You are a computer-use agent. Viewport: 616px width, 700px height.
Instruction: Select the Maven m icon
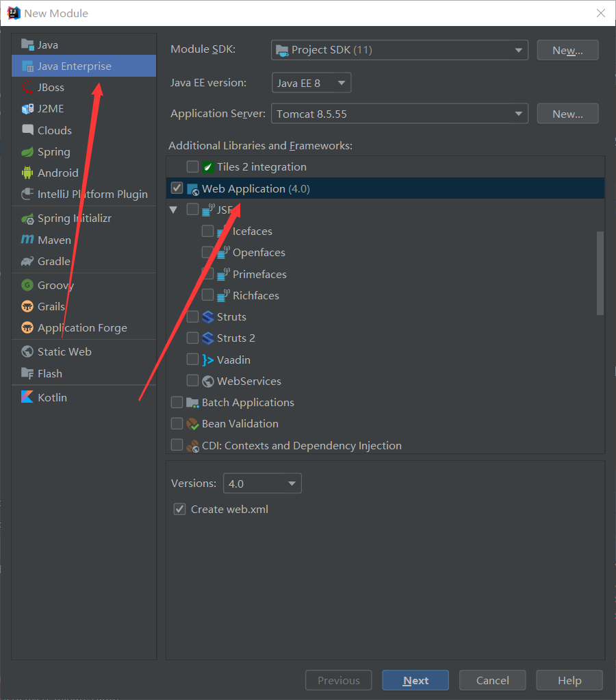[27, 240]
